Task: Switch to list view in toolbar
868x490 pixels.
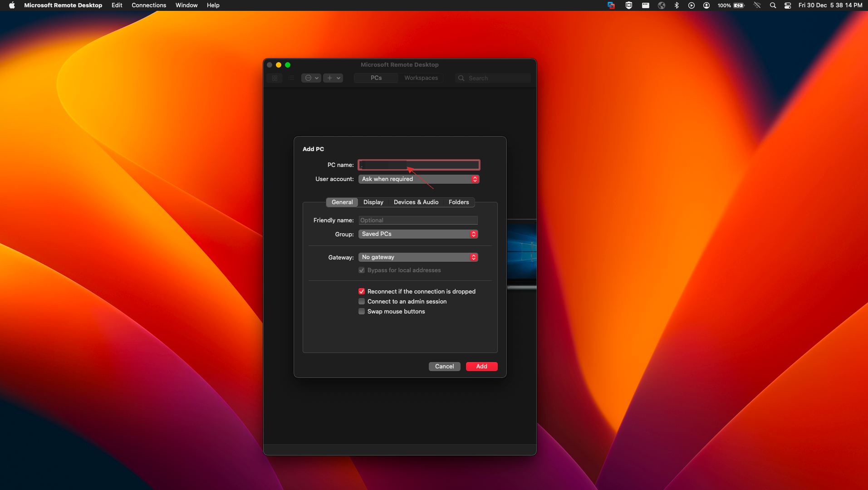Action: (x=291, y=78)
